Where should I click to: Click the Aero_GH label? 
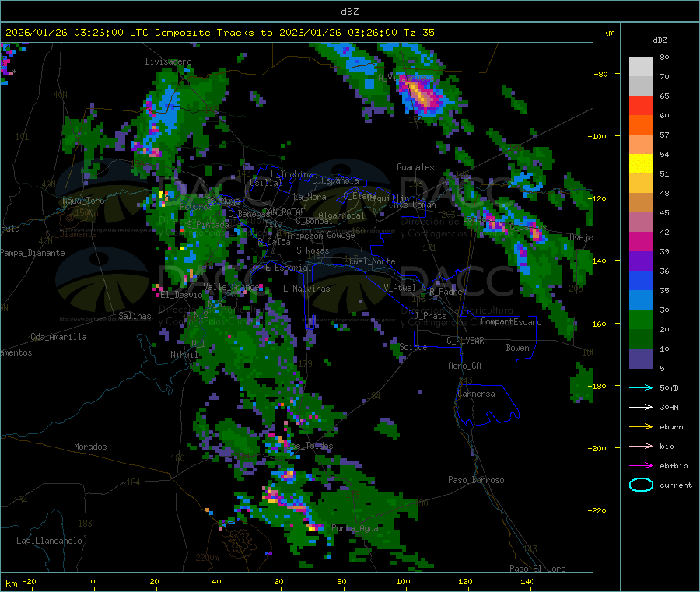(x=465, y=366)
